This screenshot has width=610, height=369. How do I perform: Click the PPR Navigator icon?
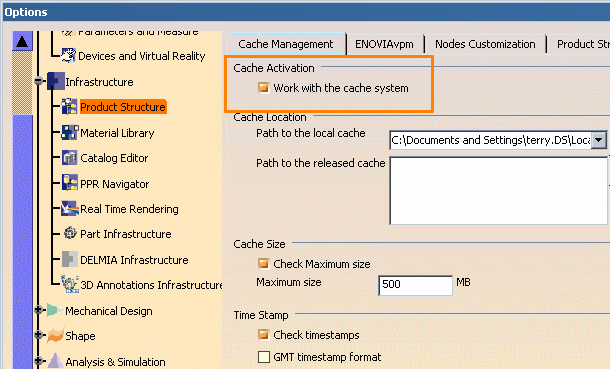[70, 183]
